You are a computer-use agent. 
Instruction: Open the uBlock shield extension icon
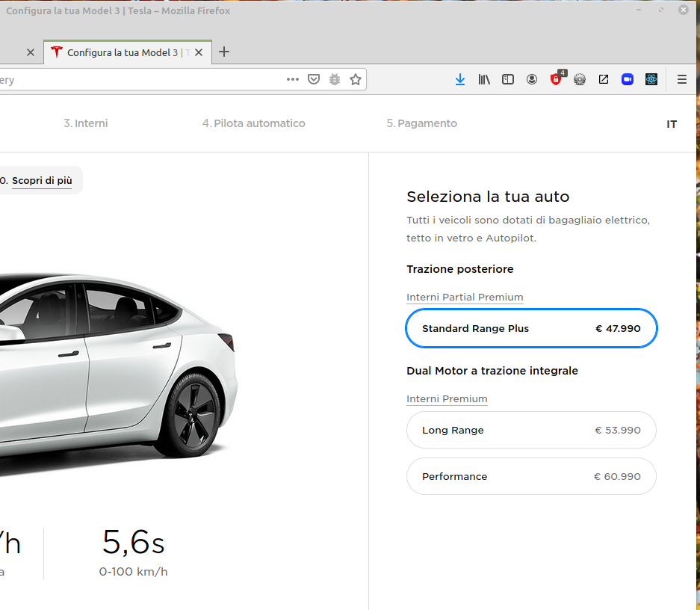tap(557, 78)
